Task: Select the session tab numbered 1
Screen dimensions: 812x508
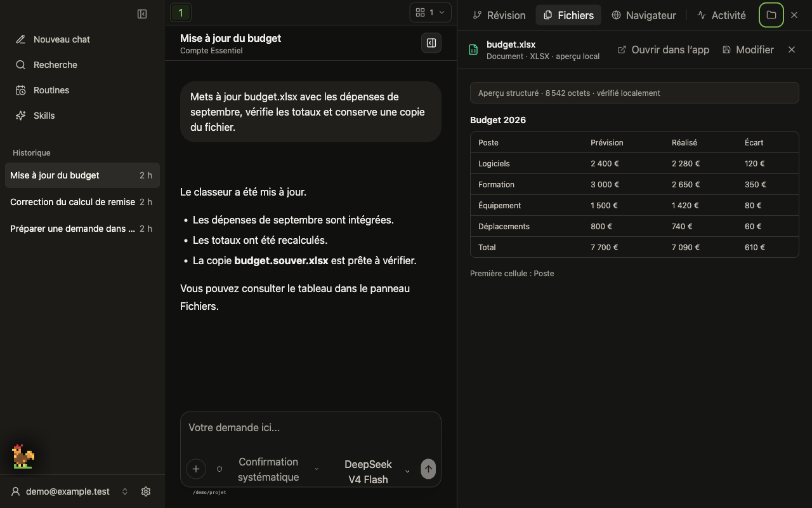Action: coord(181,12)
